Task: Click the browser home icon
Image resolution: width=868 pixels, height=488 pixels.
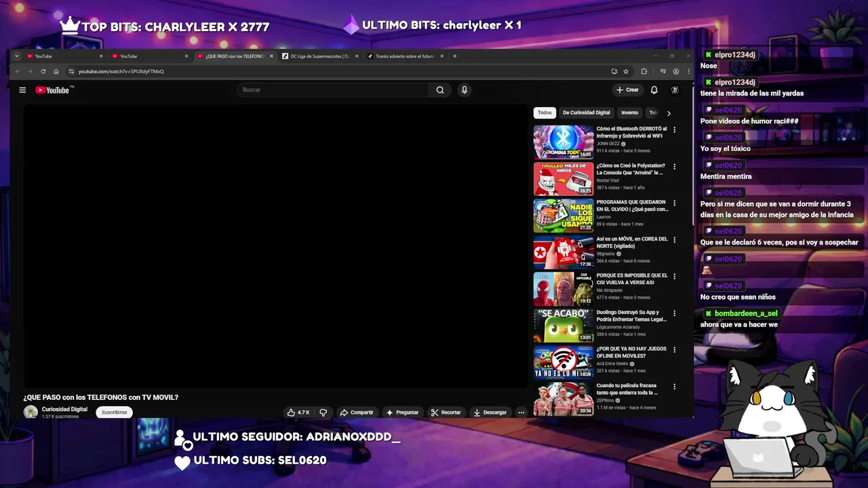Action: coord(56,71)
